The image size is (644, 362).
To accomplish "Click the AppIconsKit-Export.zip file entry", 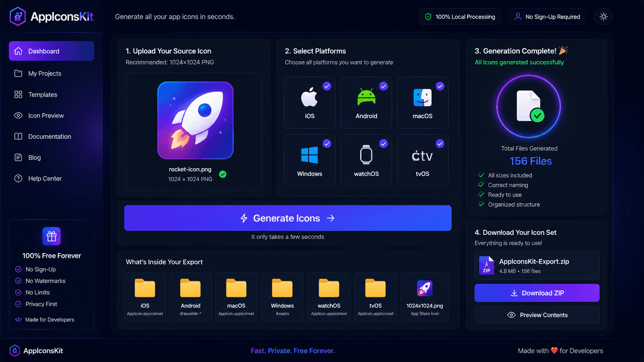I will [537, 265].
